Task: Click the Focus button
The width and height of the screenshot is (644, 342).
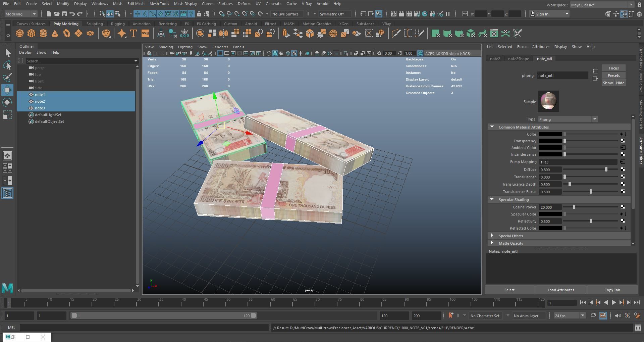Action: click(613, 68)
